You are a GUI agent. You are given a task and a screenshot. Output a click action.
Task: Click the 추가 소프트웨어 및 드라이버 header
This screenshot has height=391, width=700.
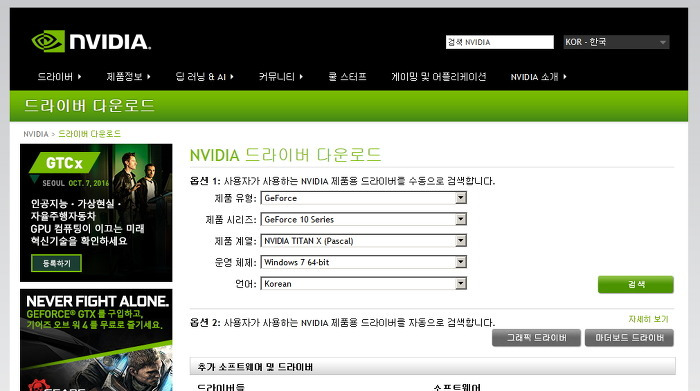point(432,366)
